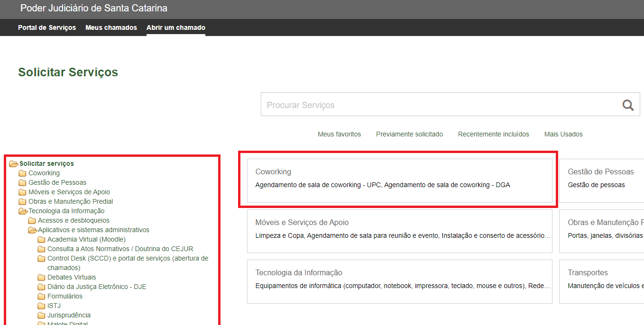Click the Diário da Justiça Eletrônico folder icon
This screenshot has height=325, width=644.
click(x=41, y=287)
